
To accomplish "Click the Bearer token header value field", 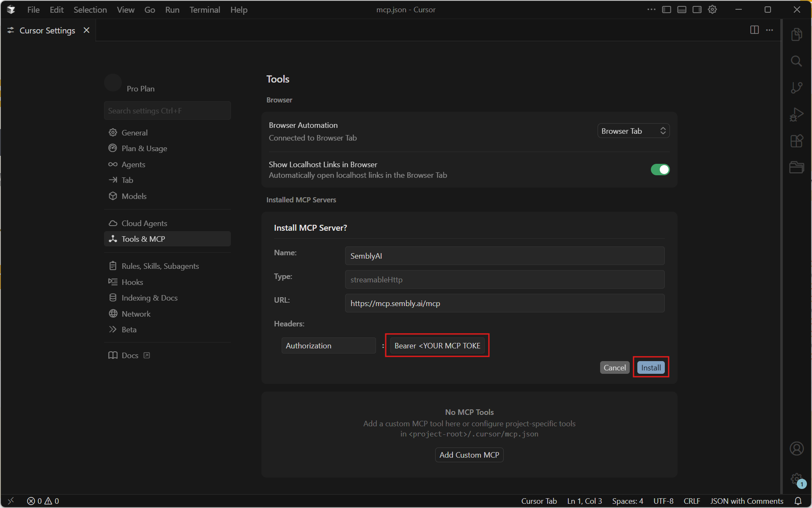I will coord(437,345).
